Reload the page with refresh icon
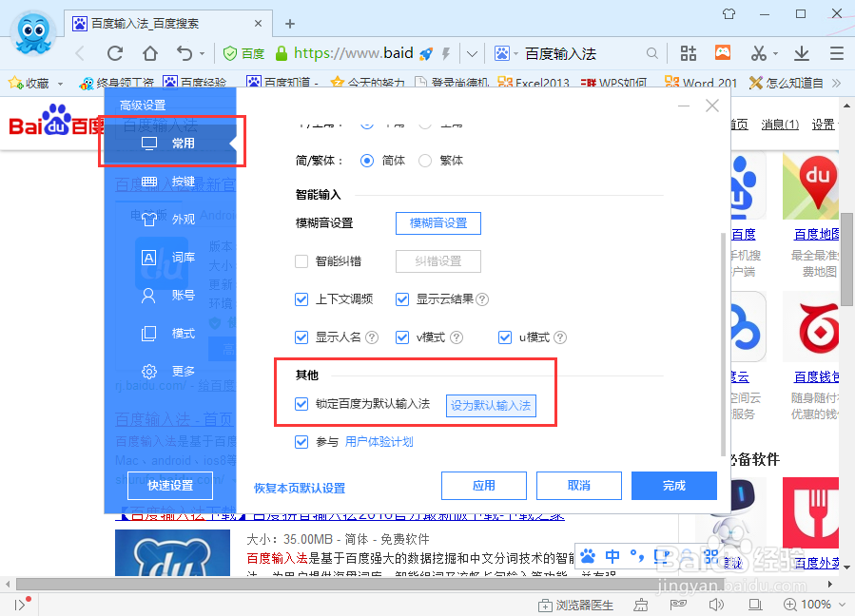Viewport: 855px width, 616px height. click(115, 53)
